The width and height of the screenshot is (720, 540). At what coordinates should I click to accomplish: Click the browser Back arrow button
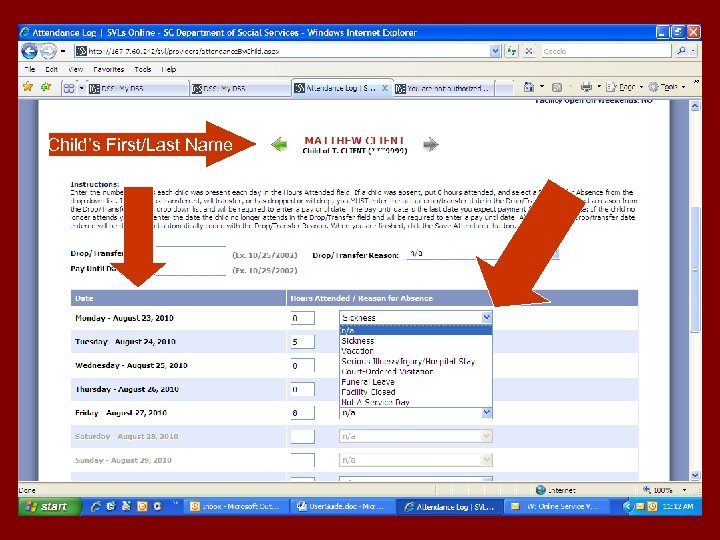(x=29, y=51)
